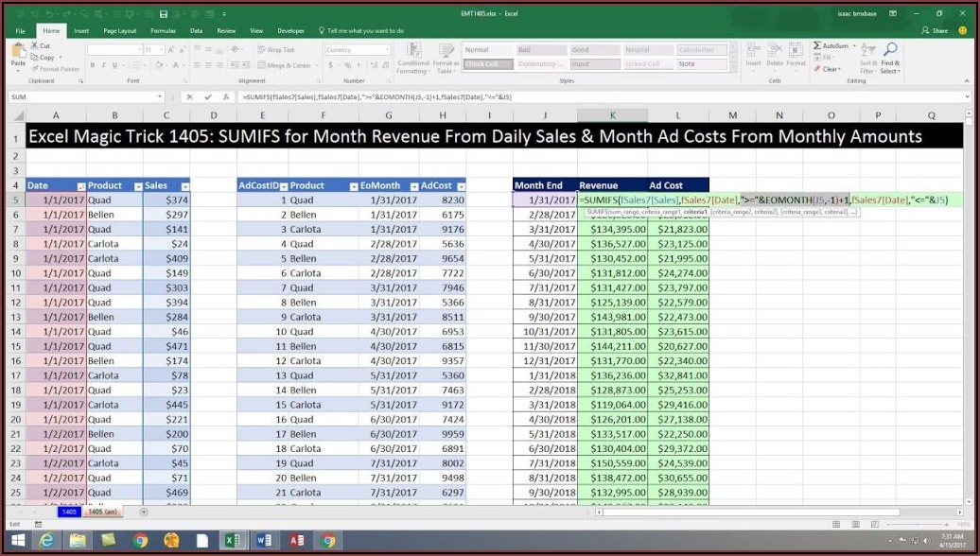Open Insert Function fx dialog
This screenshot has height=556, width=980.
tap(225, 97)
